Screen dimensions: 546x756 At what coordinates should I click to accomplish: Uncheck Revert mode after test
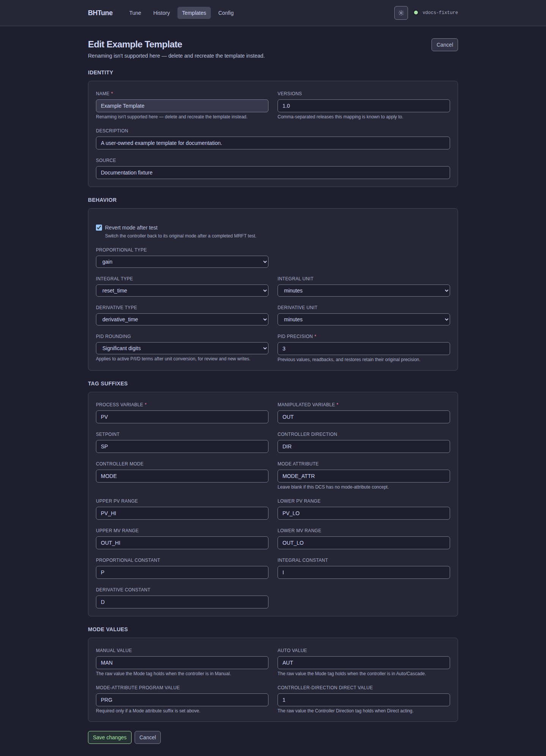pyautogui.click(x=99, y=228)
